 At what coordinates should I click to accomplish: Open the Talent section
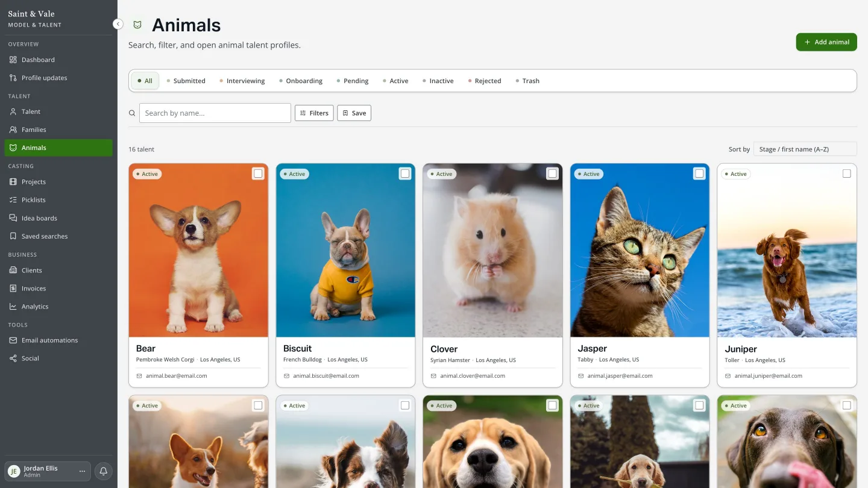click(x=58, y=111)
